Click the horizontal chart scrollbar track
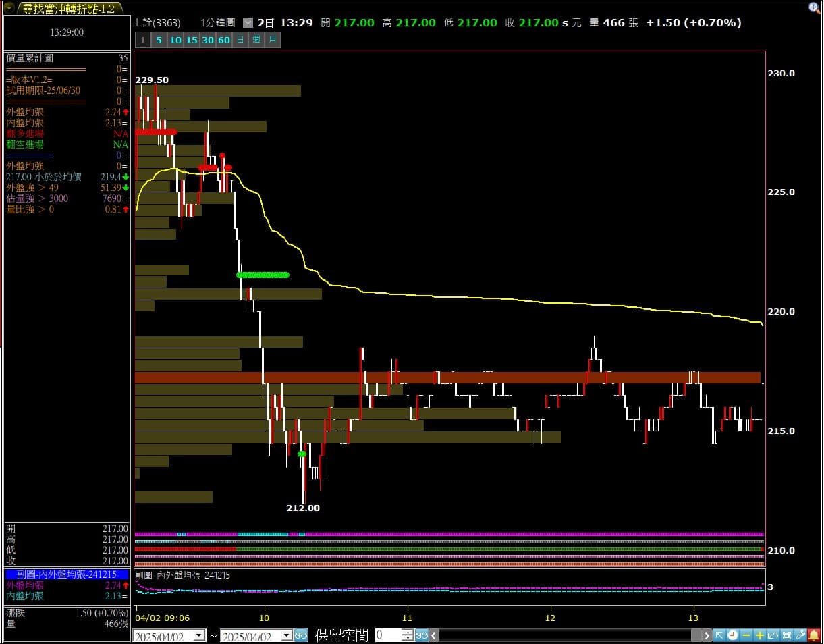The image size is (824, 644). point(567,635)
